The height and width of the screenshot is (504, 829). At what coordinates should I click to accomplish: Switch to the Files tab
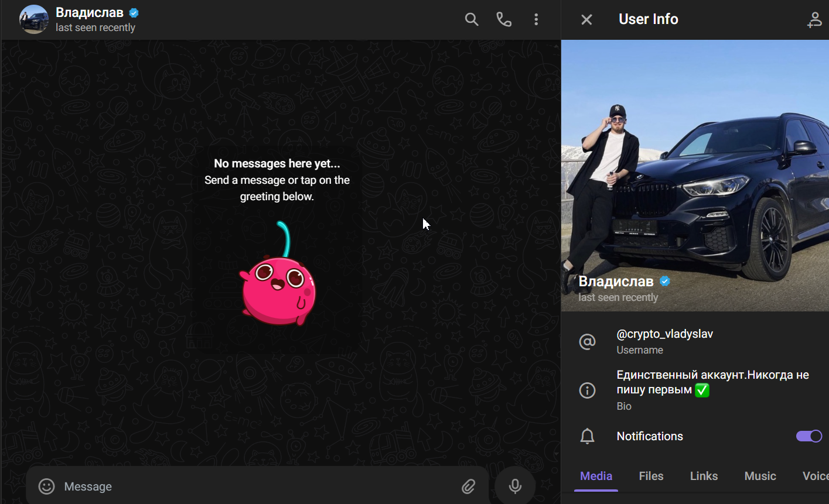point(651,476)
